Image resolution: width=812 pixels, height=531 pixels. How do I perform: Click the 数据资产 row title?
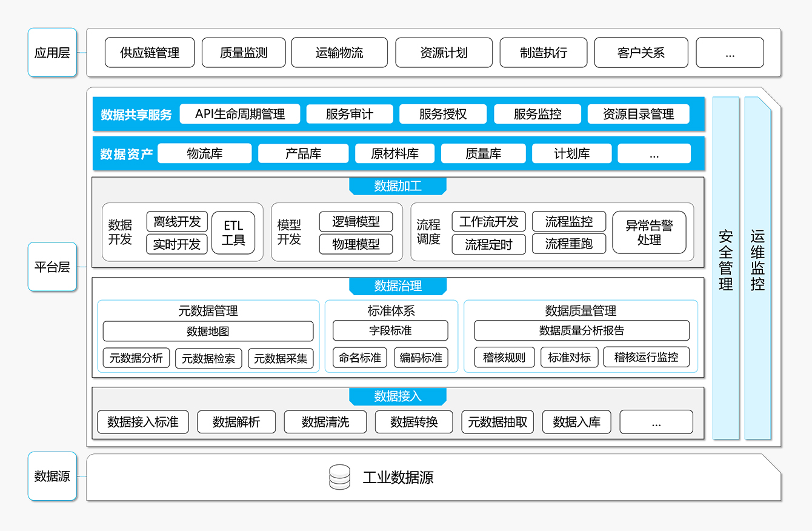[126, 154]
